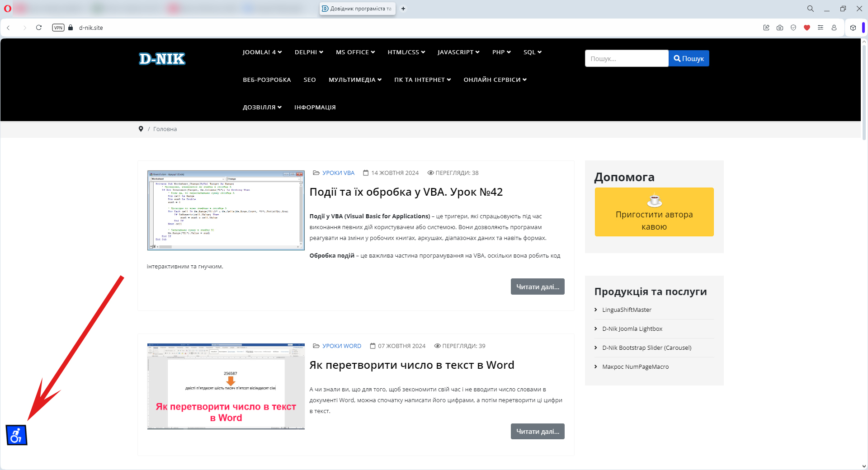The width and height of the screenshot is (868, 470).
Task: Go back with the browser back arrow
Action: coord(9,28)
